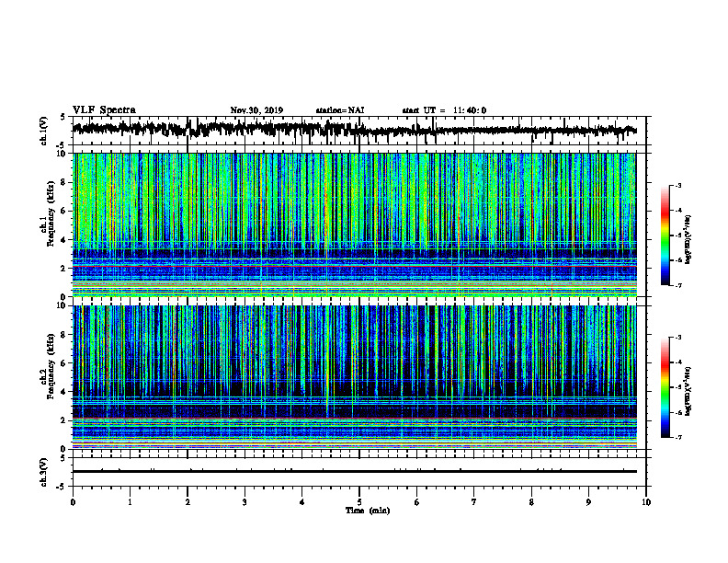Click the "ch.2 Frequency (kHz)" axis label
The image size is (728, 563).
pos(47,366)
